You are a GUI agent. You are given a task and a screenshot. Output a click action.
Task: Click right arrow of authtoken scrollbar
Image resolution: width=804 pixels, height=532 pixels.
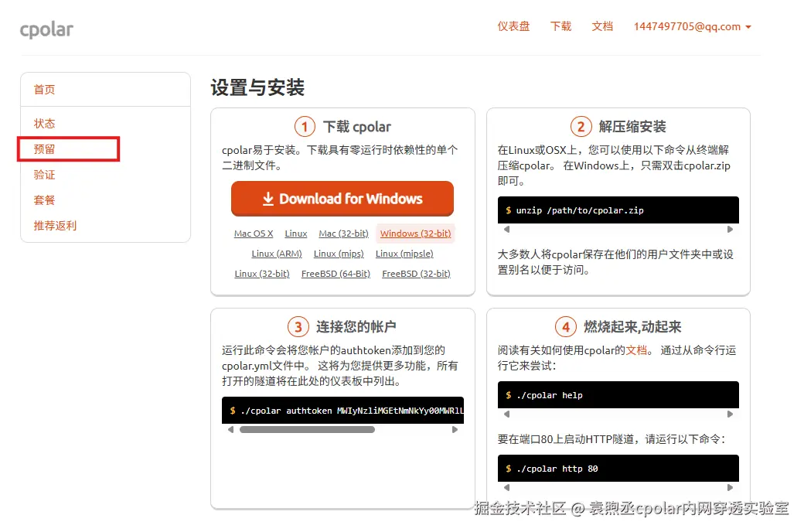(455, 430)
